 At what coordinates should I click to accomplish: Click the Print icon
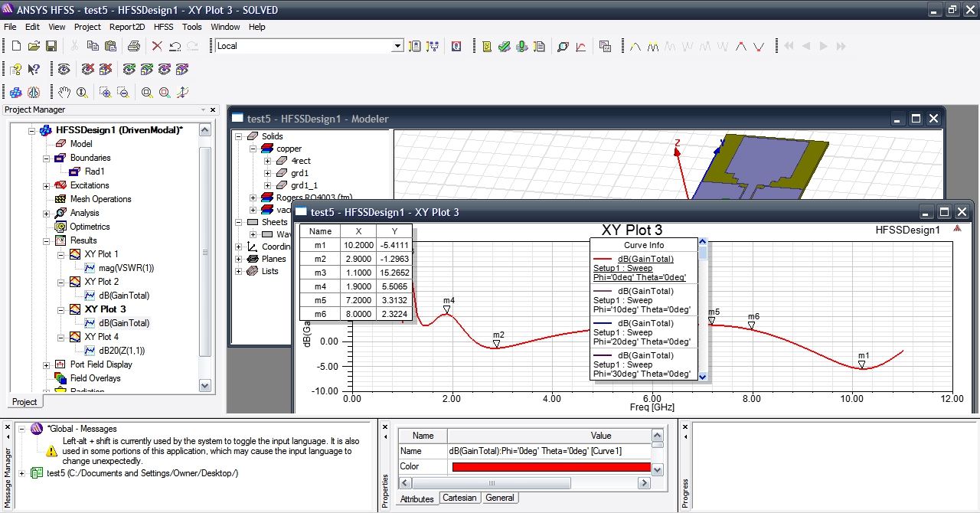tap(134, 46)
